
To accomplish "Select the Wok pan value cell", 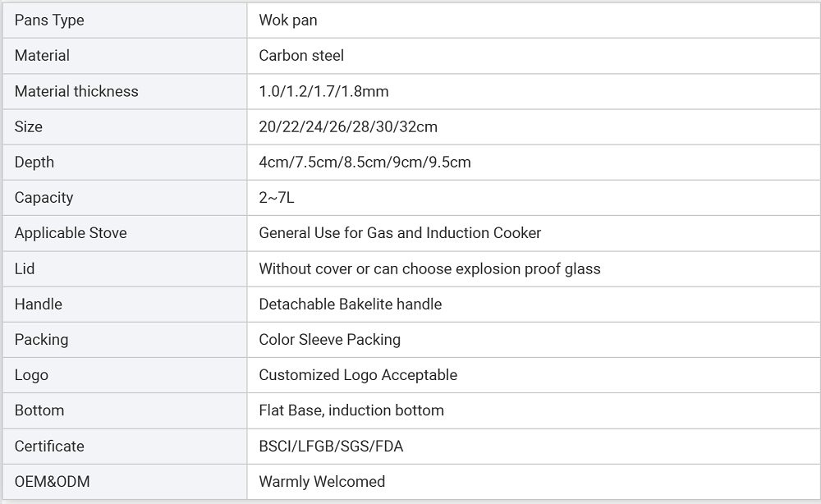I will 534,21.
